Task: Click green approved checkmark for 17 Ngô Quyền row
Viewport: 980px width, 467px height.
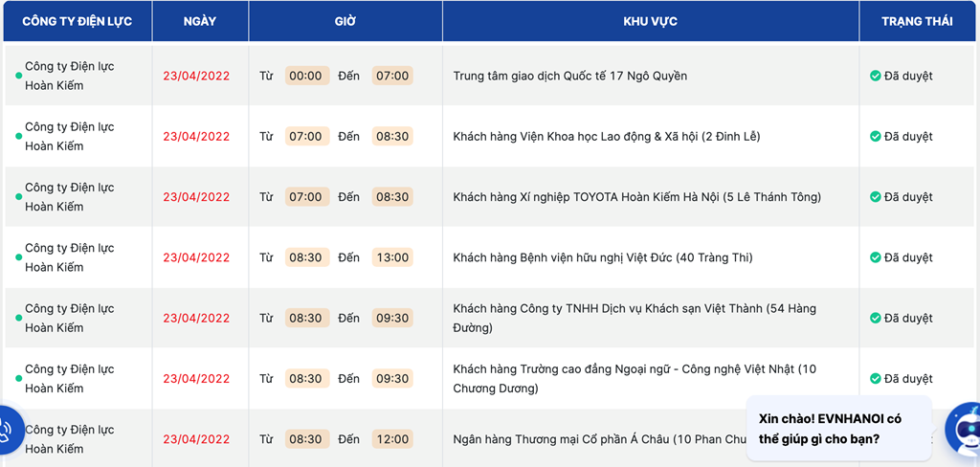Action: point(875,76)
